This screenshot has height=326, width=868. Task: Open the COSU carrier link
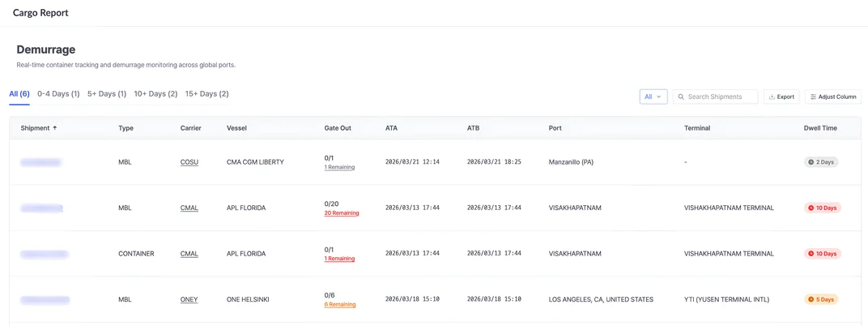[189, 162]
